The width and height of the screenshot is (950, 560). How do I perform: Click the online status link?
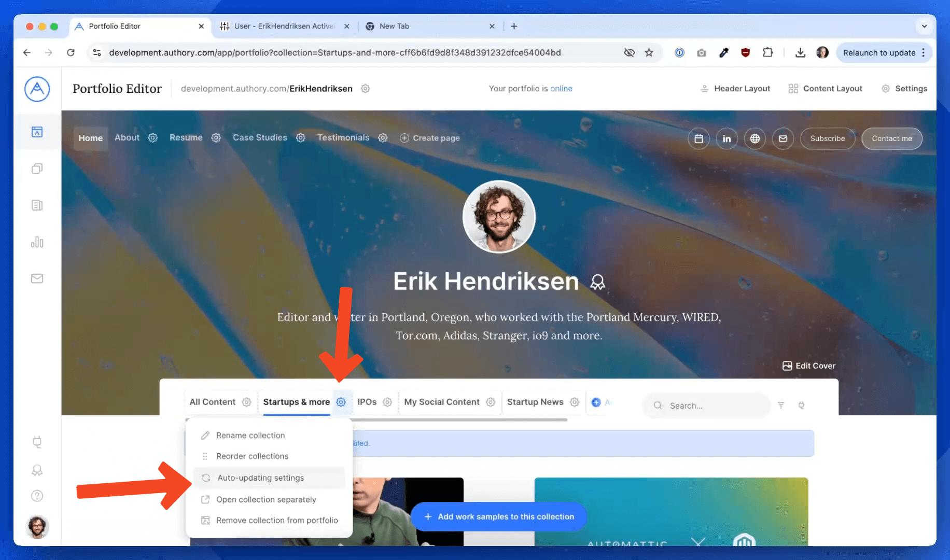561,89
